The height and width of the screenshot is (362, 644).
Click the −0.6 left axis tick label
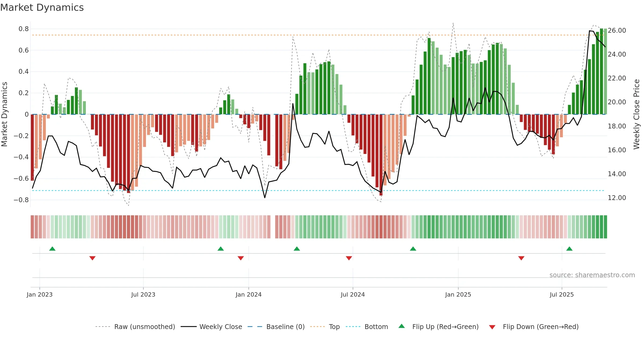click(21, 178)
